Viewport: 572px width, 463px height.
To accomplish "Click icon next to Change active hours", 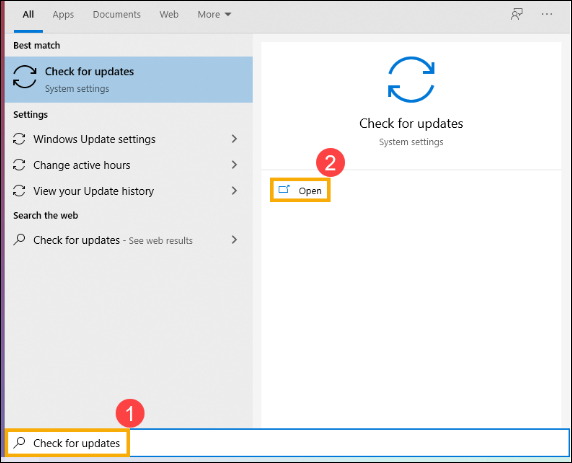I will point(19,165).
